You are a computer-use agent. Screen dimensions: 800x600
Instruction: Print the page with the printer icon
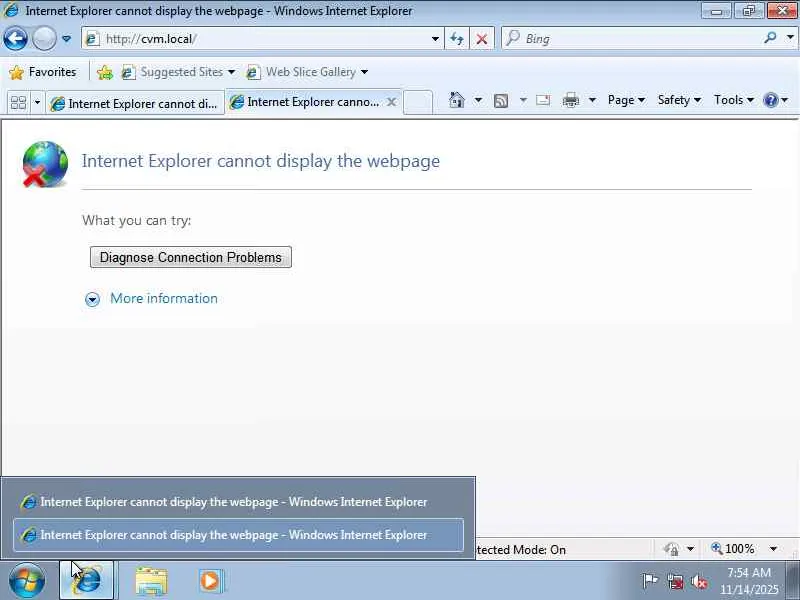tap(570, 100)
